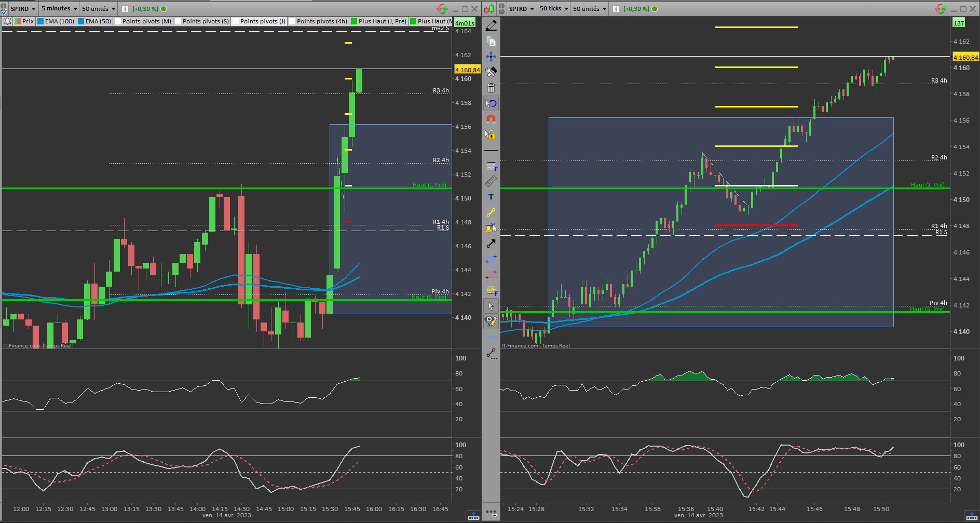
Task: Choose the ruler measurement tool
Action: click(491, 181)
